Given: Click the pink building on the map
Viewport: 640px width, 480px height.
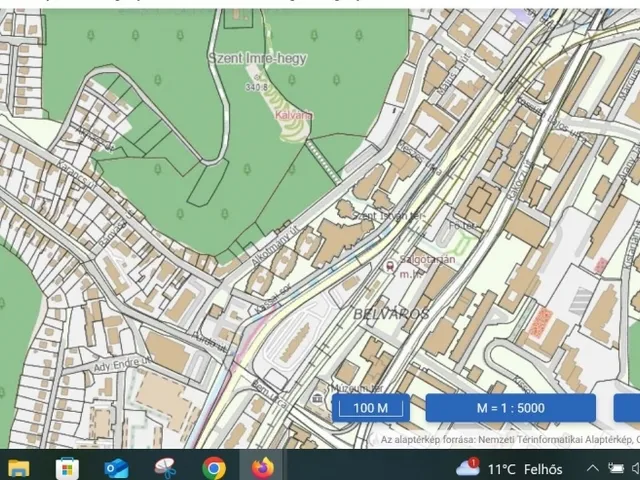Looking at the screenshot, I should (x=539, y=322).
